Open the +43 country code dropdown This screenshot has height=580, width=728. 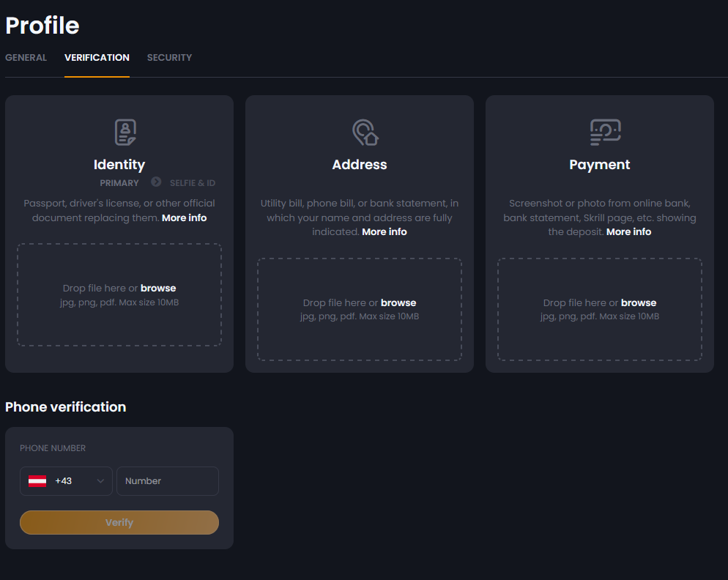point(66,481)
